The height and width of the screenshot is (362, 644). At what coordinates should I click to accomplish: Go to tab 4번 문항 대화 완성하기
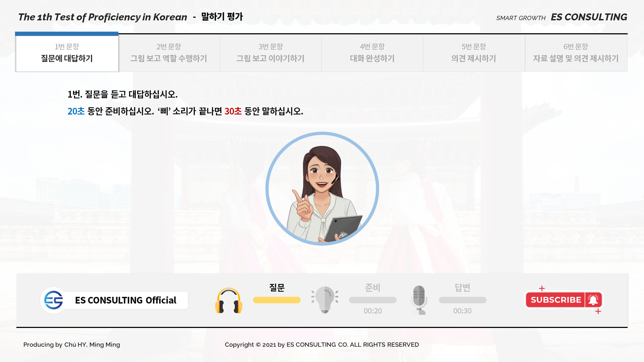(372, 53)
